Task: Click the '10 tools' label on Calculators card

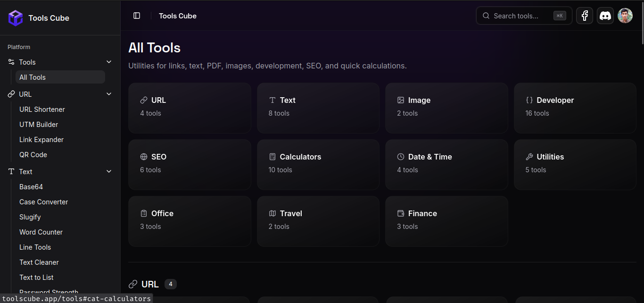Action: pos(281,170)
